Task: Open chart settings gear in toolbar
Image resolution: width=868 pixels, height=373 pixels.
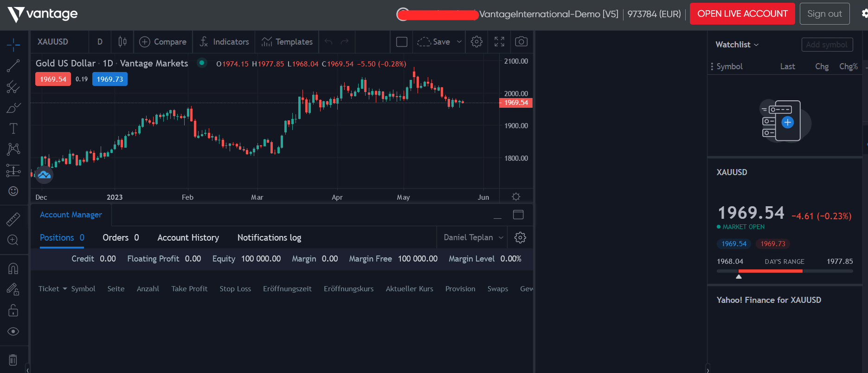Action: coord(476,42)
